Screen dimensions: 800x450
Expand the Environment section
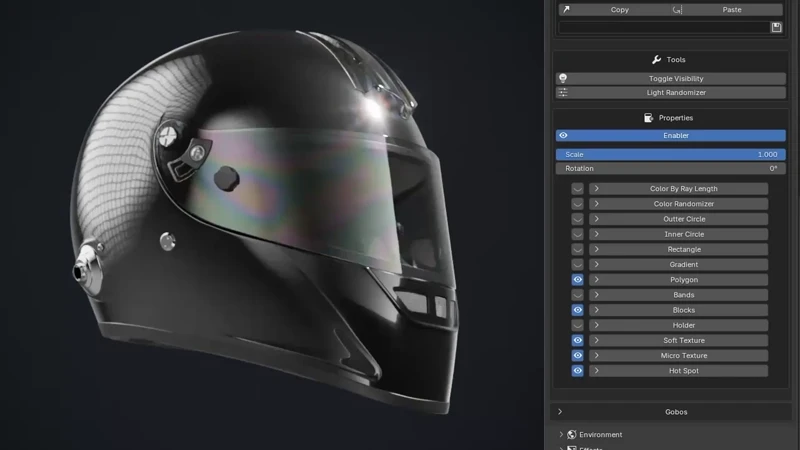tap(561, 435)
